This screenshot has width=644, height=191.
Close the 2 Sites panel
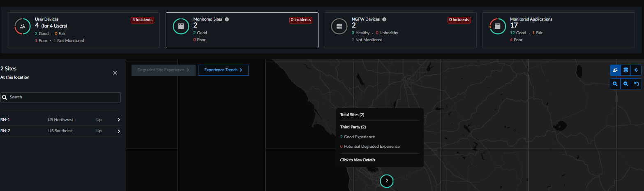[115, 73]
